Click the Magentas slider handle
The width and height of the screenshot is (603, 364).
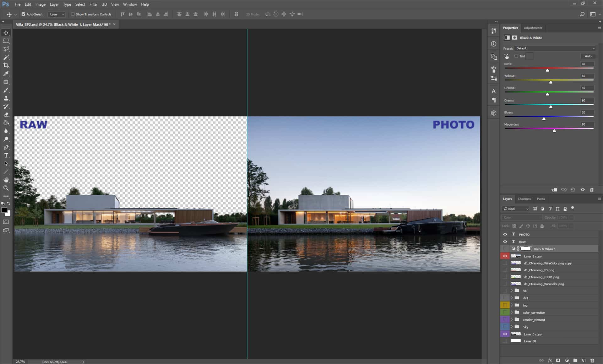[x=554, y=130]
